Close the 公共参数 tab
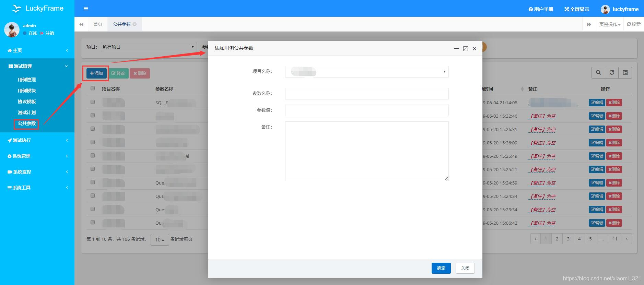644x285 pixels. pos(134,24)
